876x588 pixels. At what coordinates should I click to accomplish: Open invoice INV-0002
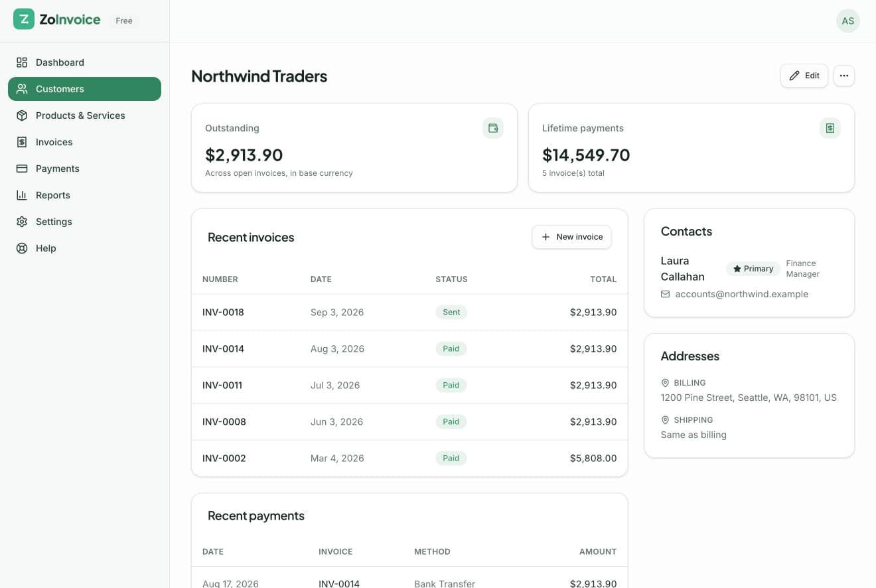(224, 458)
